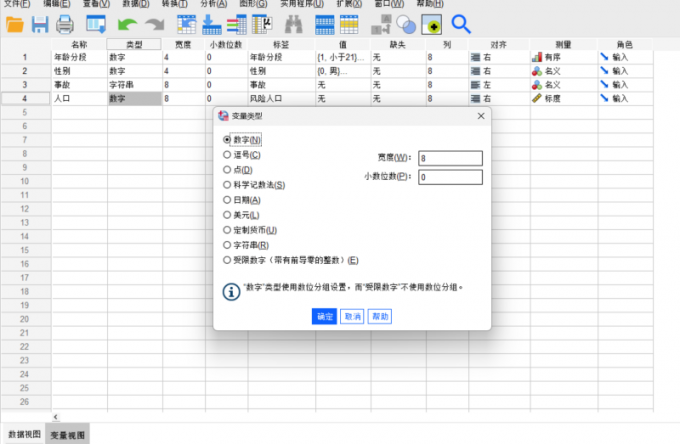Click the run descriptive statistics icon
The height and width of the screenshot is (444, 680).
262,24
